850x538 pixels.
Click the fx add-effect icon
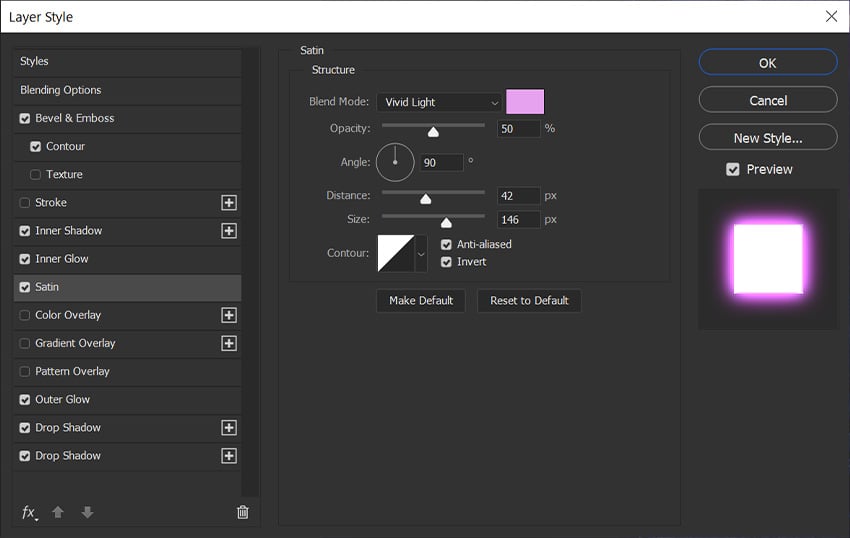click(29, 512)
